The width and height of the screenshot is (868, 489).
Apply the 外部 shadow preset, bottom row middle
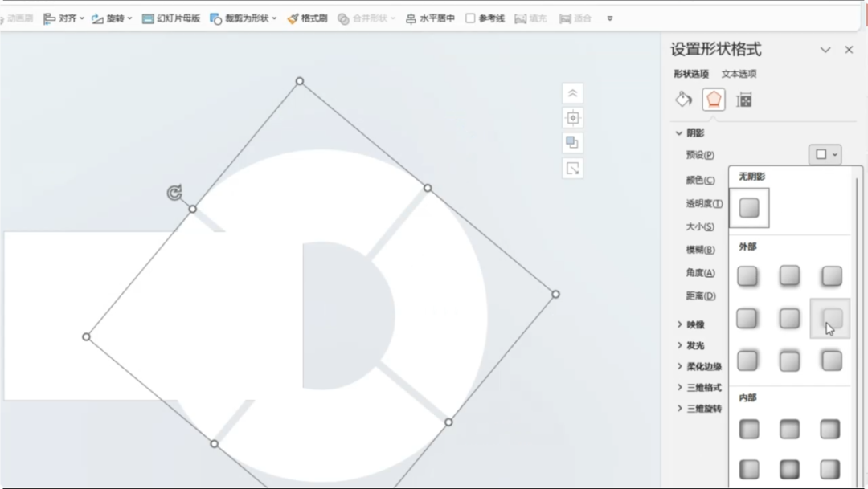(x=789, y=361)
